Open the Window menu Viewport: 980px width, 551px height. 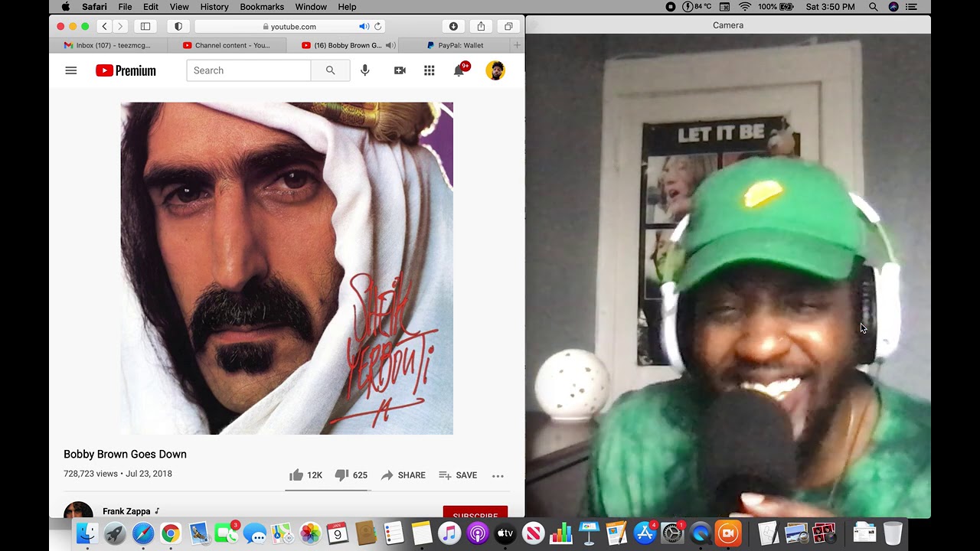311,7
